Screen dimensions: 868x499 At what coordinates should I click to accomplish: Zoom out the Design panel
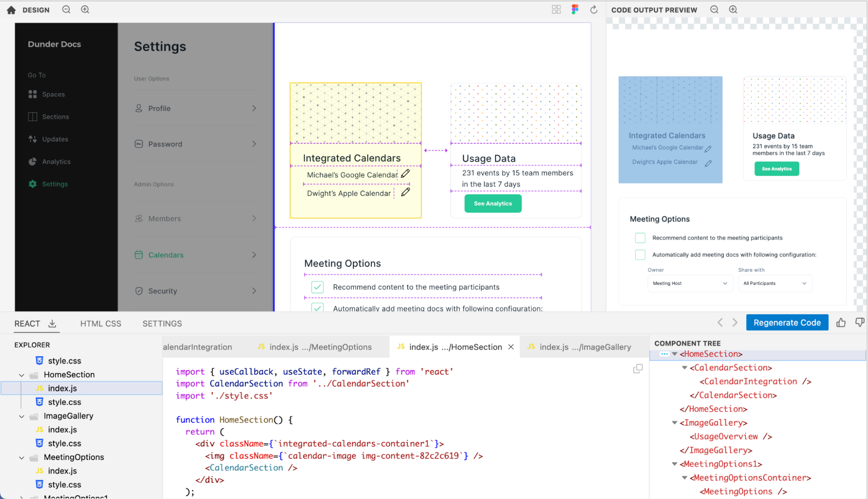pyautogui.click(x=66, y=10)
